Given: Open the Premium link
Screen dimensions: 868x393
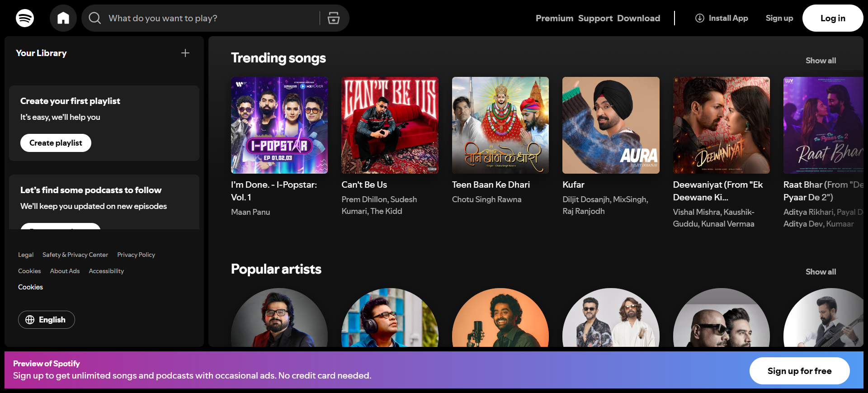Looking at the screenshot, I should [x=554, y=18].
